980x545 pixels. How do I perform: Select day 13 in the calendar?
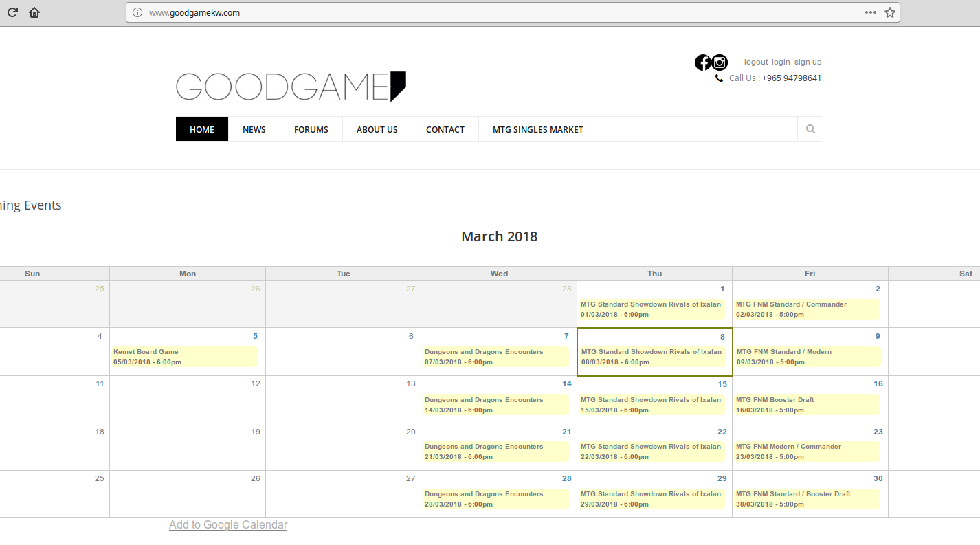411,383
